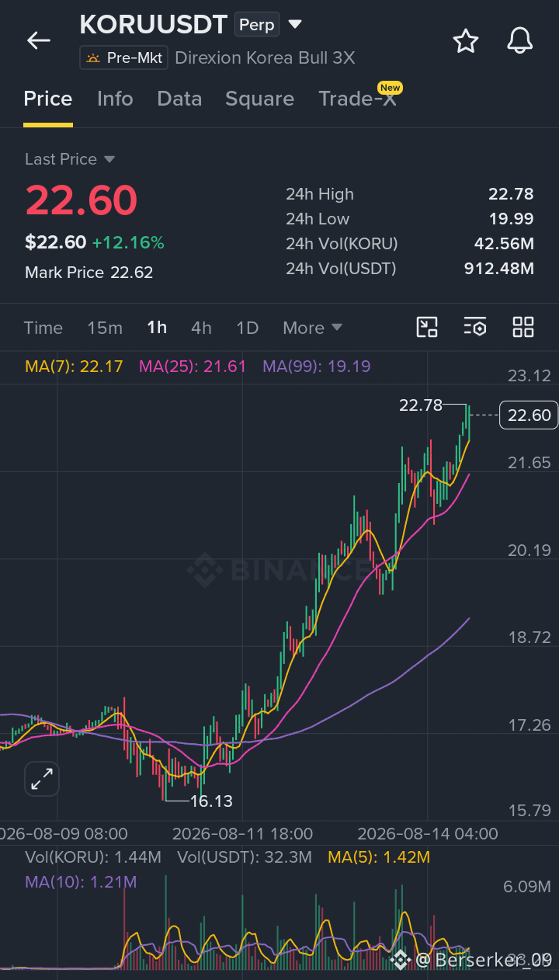Tap the Vol(USDT): 32.3M label

coord(245,857)
